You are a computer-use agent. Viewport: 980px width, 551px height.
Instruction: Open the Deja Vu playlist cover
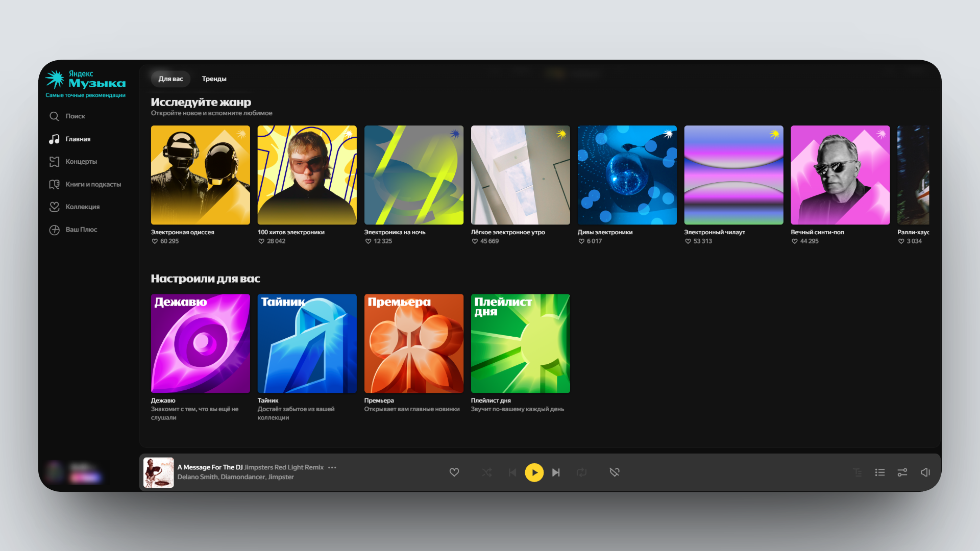click(x=201, y=343)
